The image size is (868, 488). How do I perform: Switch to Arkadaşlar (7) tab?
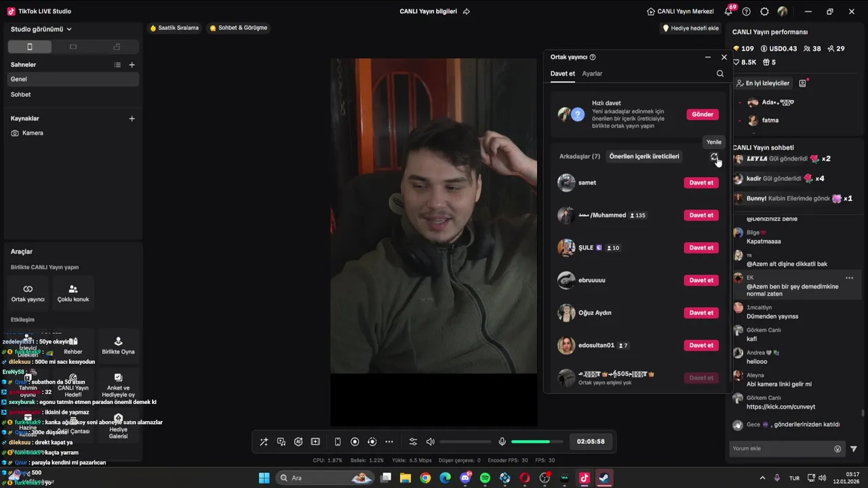click(580, 157)
